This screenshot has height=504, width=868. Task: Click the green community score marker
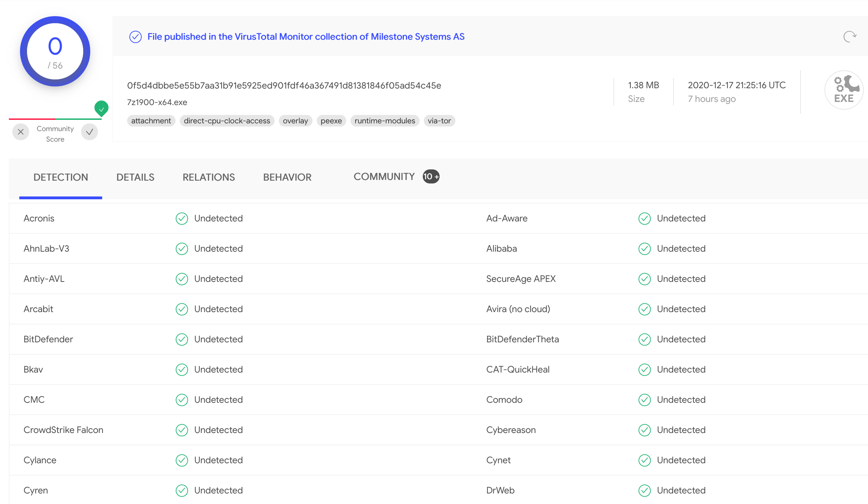(101, 109)
